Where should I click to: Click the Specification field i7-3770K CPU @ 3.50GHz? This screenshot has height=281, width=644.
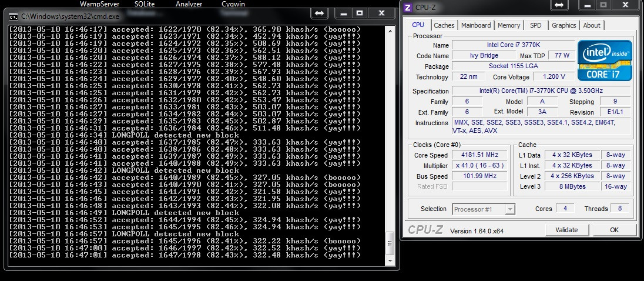(541, 91)
